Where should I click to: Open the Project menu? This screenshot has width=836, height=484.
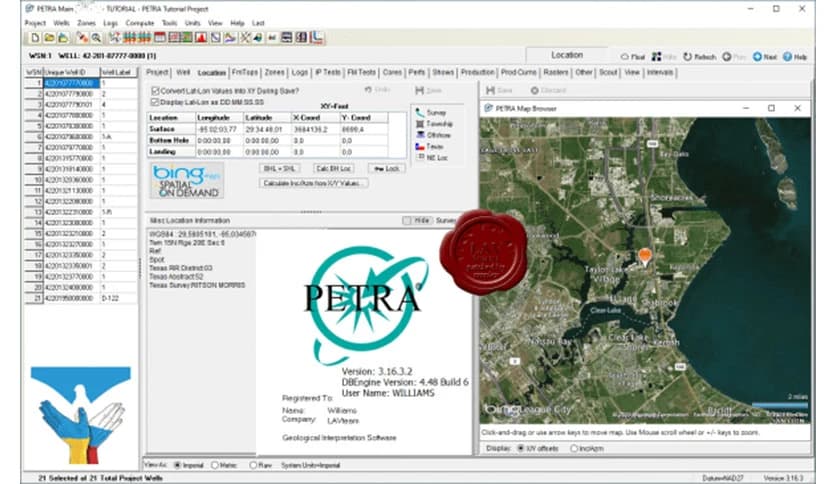pos(35,23)
